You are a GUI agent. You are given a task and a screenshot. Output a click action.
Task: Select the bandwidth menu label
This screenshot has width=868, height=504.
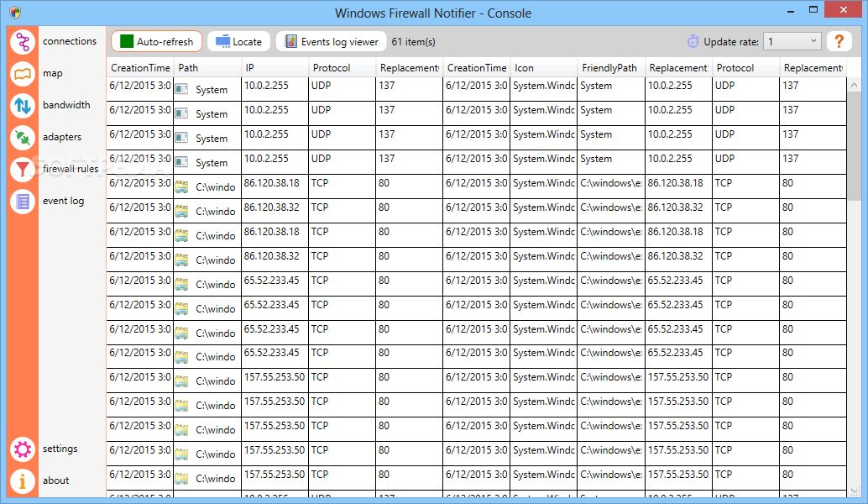pos(66,105)
